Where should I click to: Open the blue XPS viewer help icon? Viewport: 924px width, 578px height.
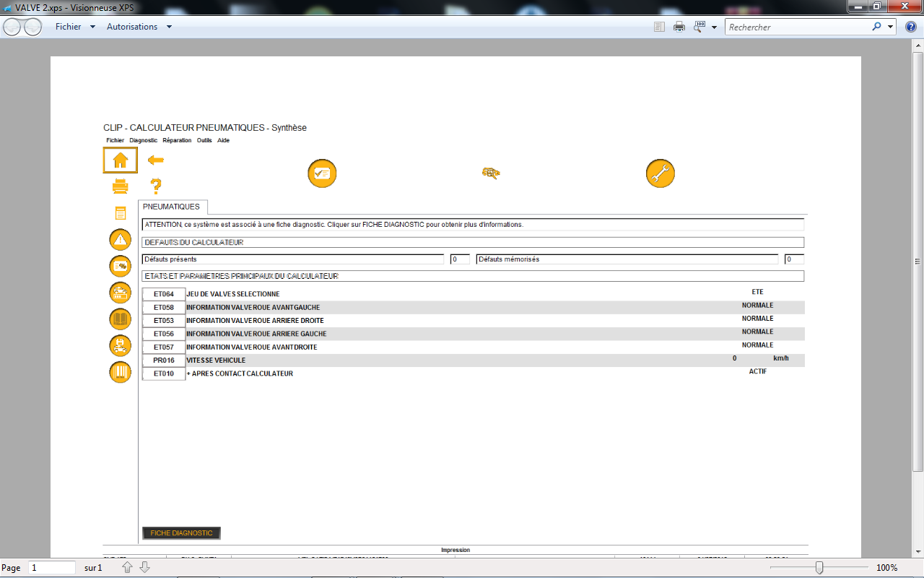(911, 27)
